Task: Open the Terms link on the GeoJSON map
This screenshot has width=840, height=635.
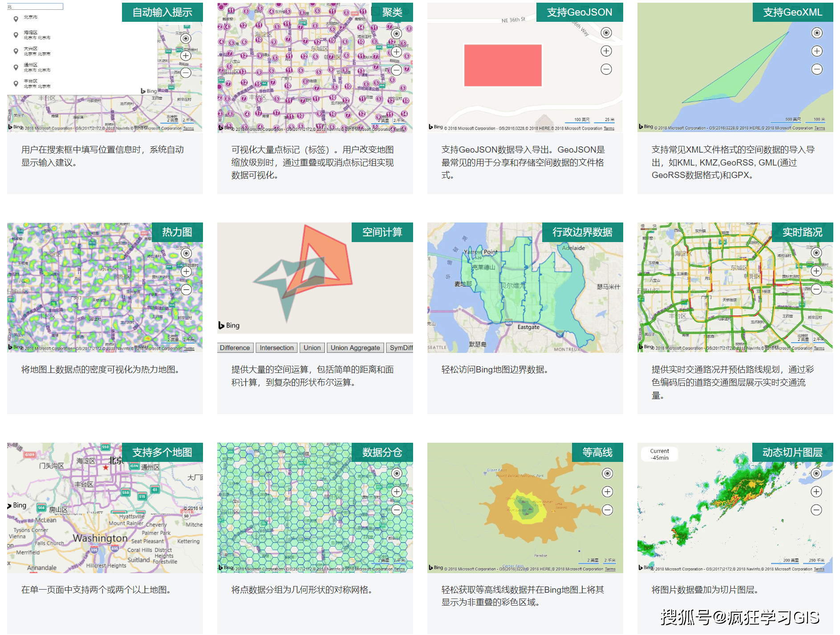Action: click(609, 129)
